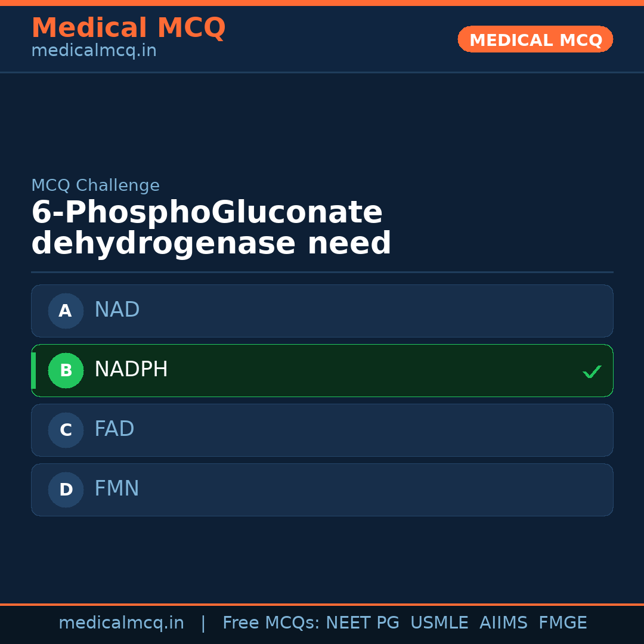
Task: Open the medicalmcq.in link in the footer
Action: [121, 623]
